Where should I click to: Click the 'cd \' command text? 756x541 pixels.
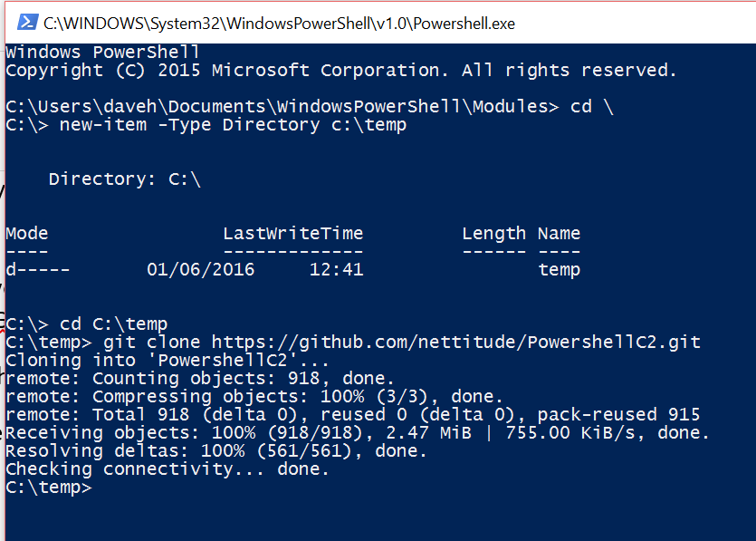click(x=592, y=107)
